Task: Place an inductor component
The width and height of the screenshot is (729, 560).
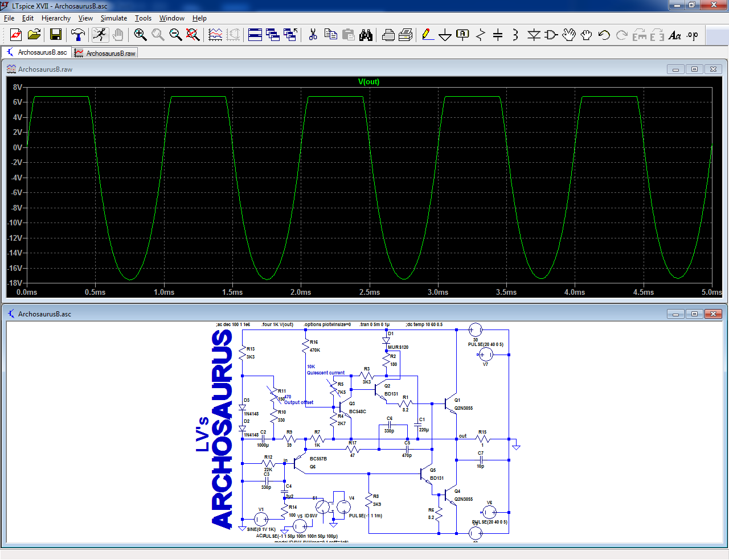Action: pyautogui.click(x=515, y=35)
